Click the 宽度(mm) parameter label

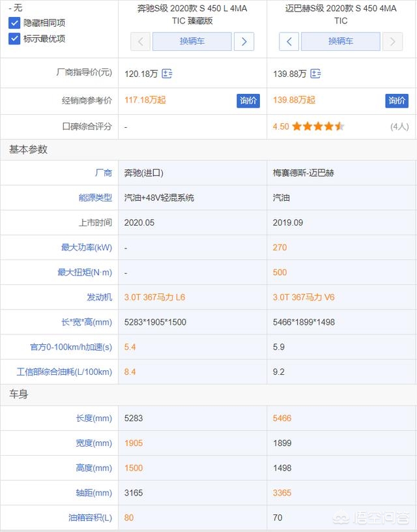[94, 443]
